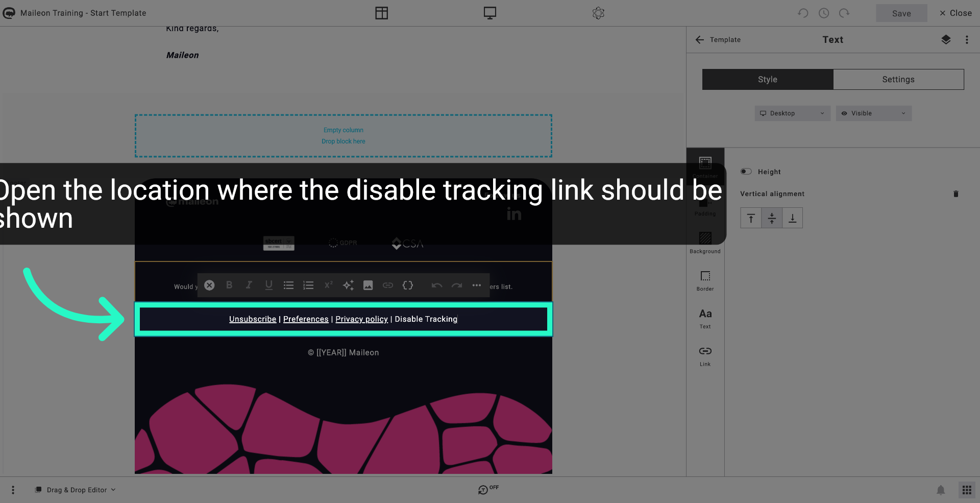This screenshot has height=503, width=980.
Task: Click the Maileon logo icon
Action: click(9, 13)
